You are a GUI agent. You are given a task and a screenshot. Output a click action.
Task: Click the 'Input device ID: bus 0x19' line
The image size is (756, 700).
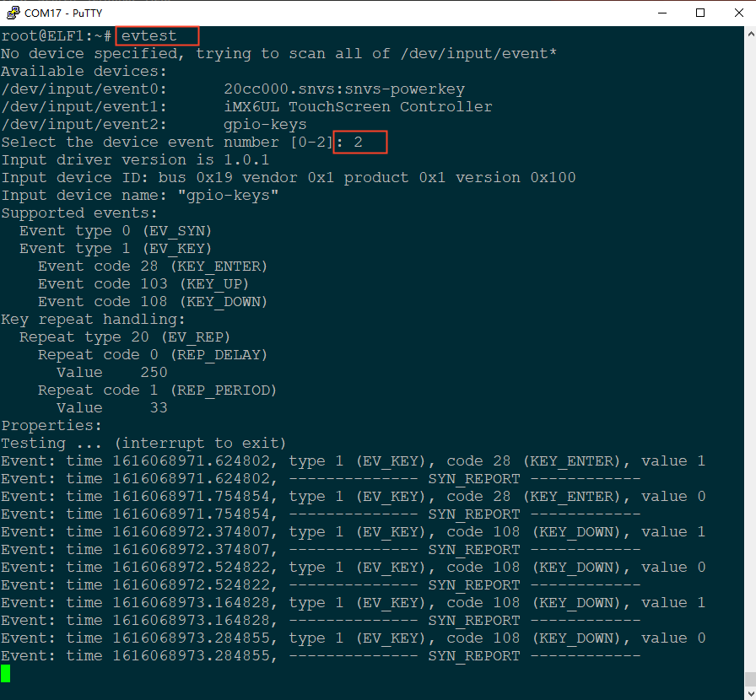289,177
